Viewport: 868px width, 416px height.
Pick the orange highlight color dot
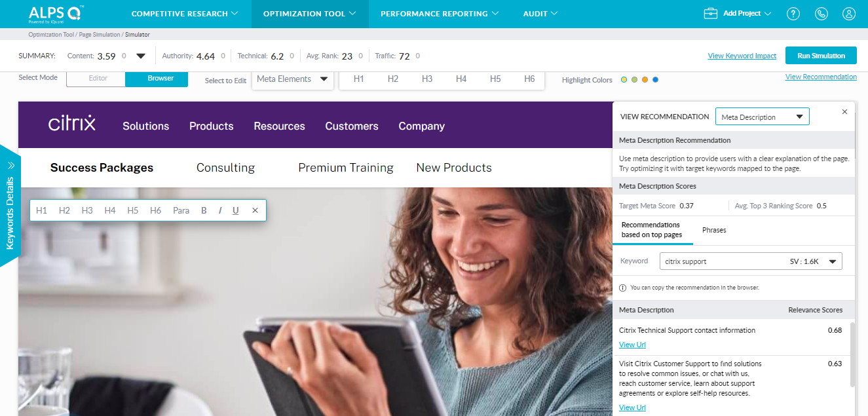(645, 79)
